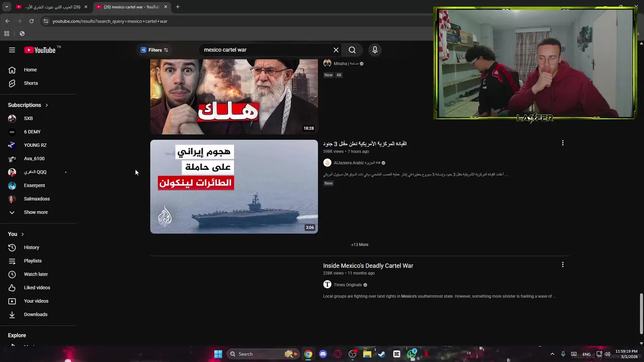Screen dimensions: 644x362
Task: Open the Windows Start menu
Action: pos(218,354)
